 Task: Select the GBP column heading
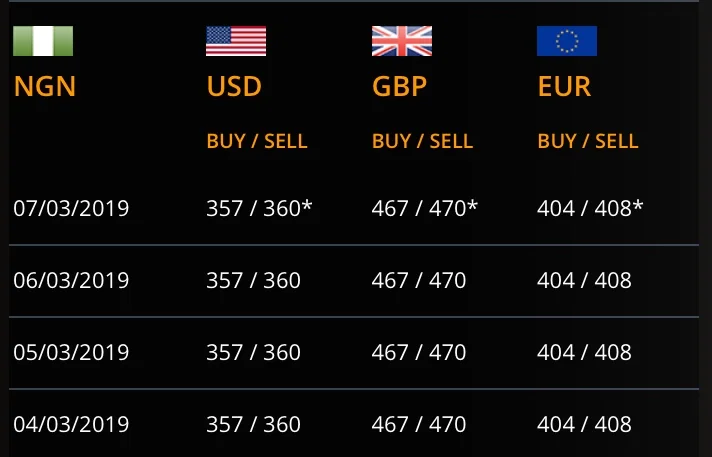pos(400,86)
